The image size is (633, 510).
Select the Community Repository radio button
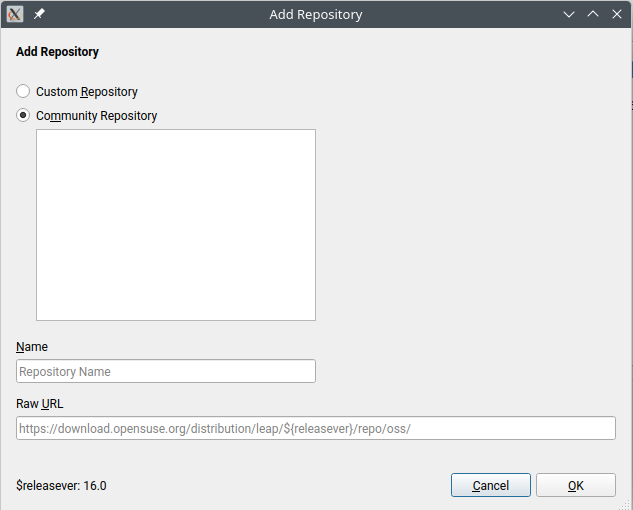tap(24, 116)
